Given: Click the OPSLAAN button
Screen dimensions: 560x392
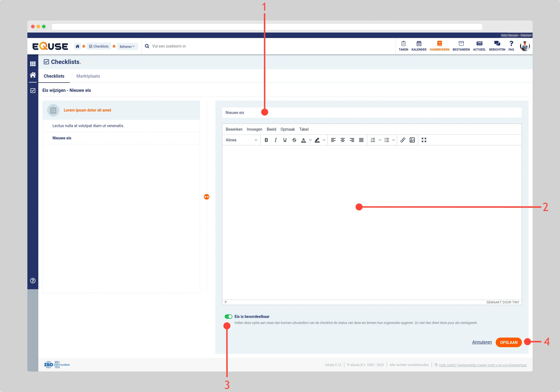Looking at the screenshot, I should (x=508, y=342).
